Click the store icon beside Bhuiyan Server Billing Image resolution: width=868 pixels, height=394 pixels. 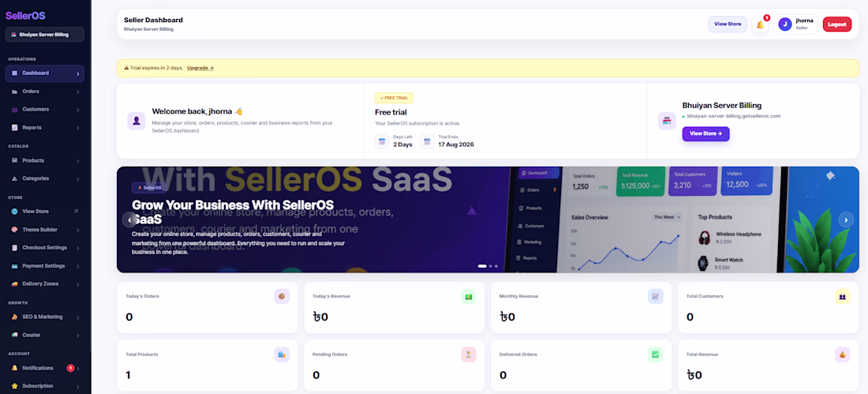coord(667,121)
